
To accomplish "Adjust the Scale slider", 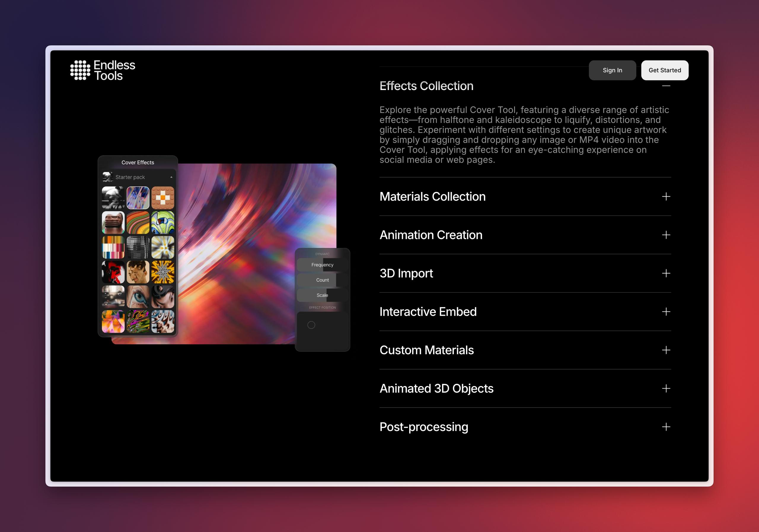I will point(322,295).
